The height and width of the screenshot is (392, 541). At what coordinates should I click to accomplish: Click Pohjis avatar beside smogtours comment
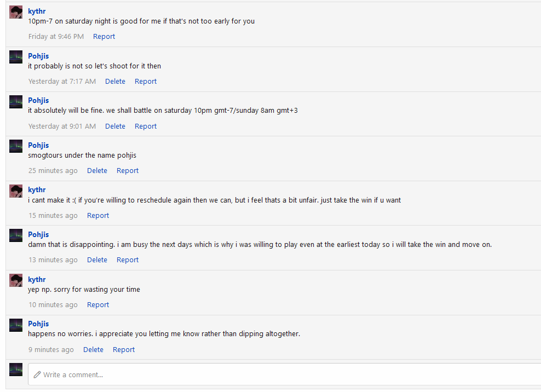[x=16, y=146]
